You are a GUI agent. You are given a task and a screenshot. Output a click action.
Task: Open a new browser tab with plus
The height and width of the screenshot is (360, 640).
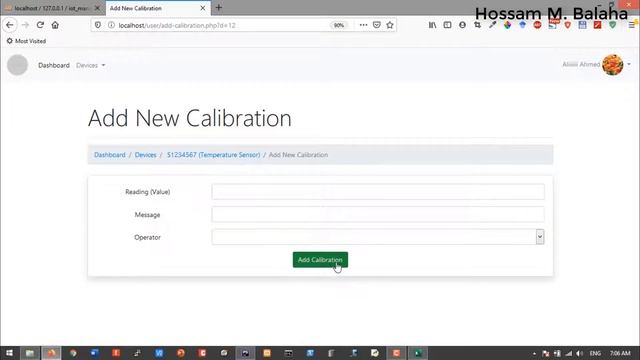219,8
